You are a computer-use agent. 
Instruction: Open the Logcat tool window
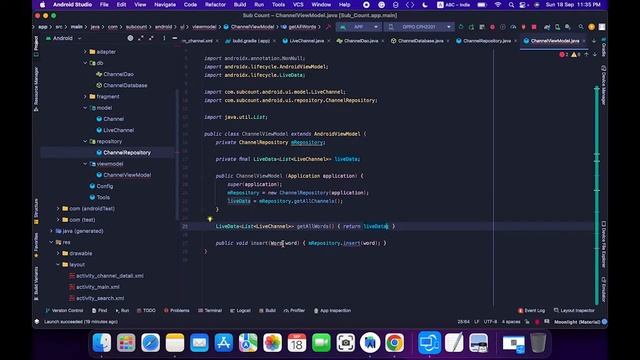(x=240, y=311)
